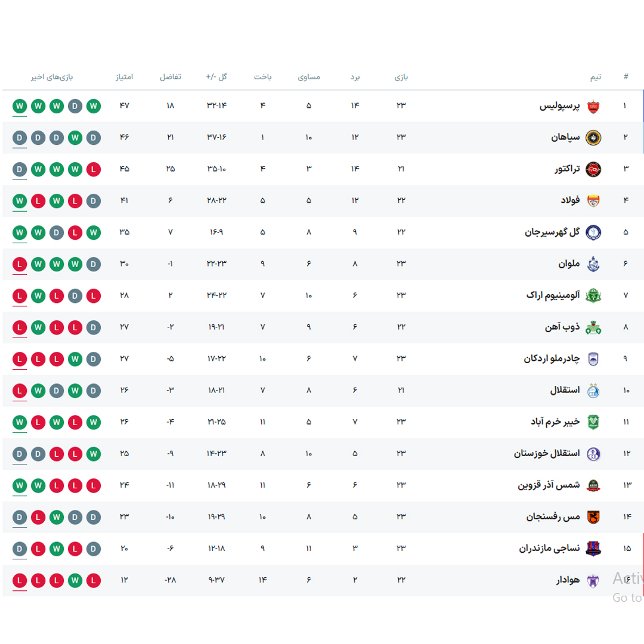Click the آلومینیوم اراک club logo

593,296
